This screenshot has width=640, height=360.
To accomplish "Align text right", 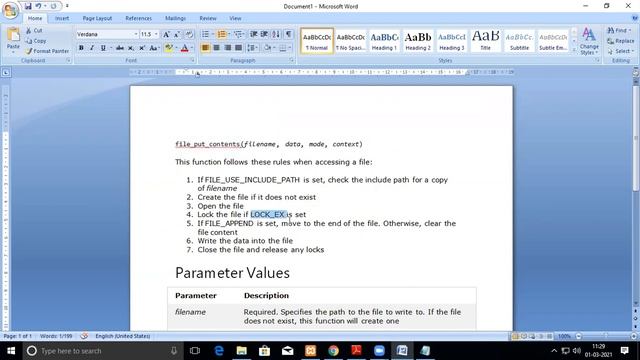I will [x=227, y=48].
